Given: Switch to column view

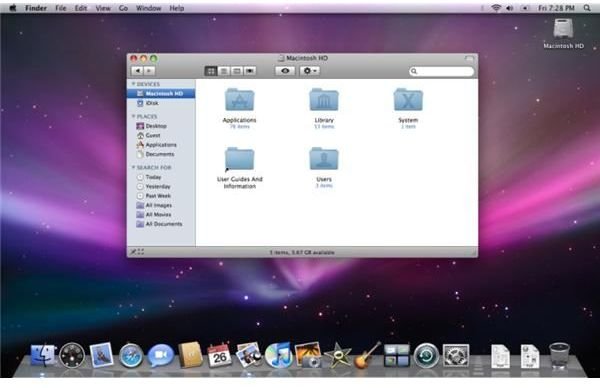Looking at the screenshot, I should tap(237, 71).
